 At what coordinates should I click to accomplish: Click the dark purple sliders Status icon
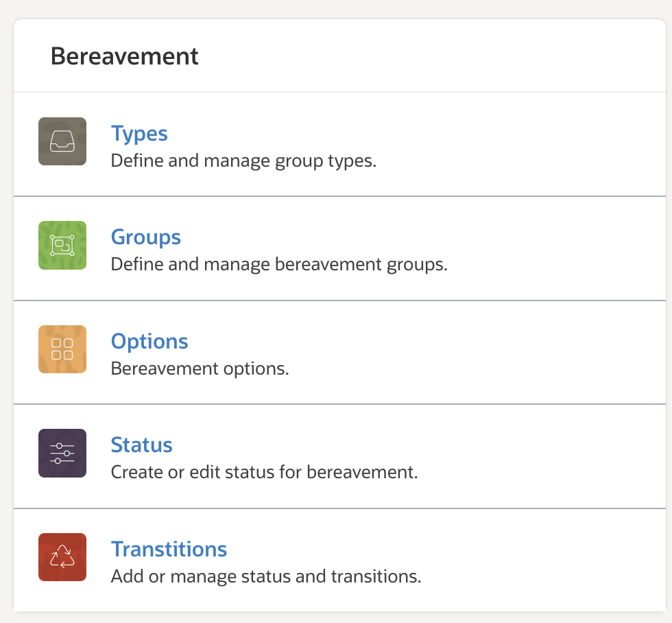62,453
